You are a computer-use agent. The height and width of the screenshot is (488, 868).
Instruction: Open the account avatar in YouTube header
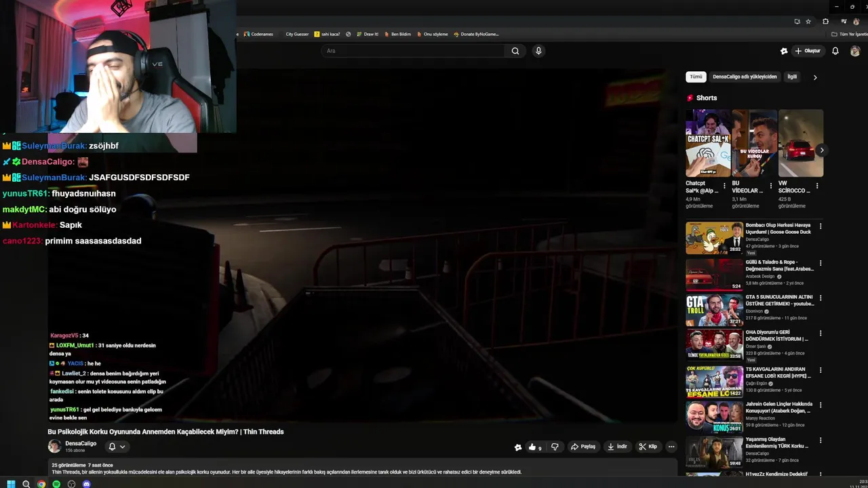[x=855, y=51]
